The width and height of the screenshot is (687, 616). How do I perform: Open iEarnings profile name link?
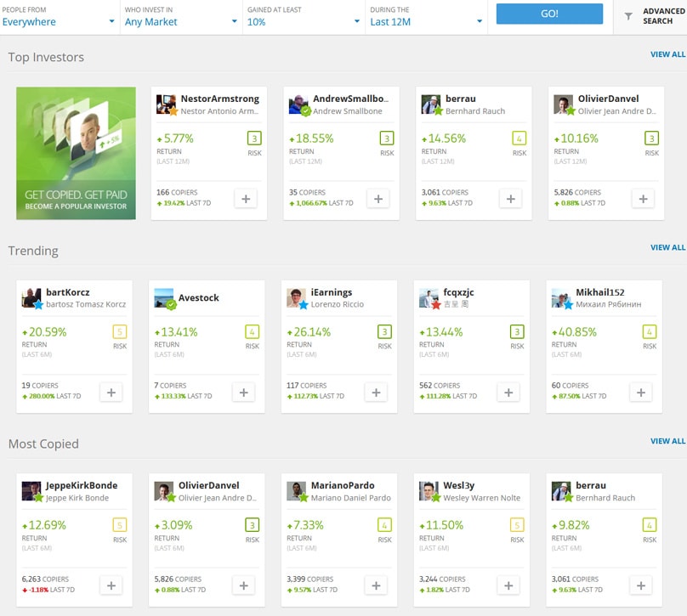pos(332,292)
